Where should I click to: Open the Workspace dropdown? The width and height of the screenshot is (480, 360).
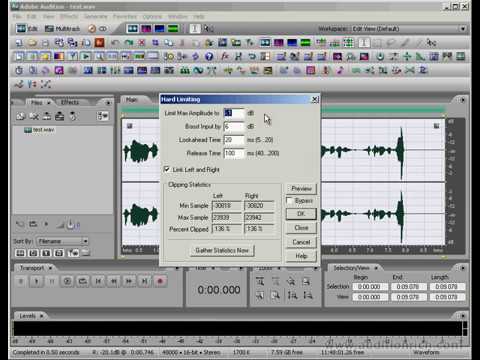click(463, 29)
